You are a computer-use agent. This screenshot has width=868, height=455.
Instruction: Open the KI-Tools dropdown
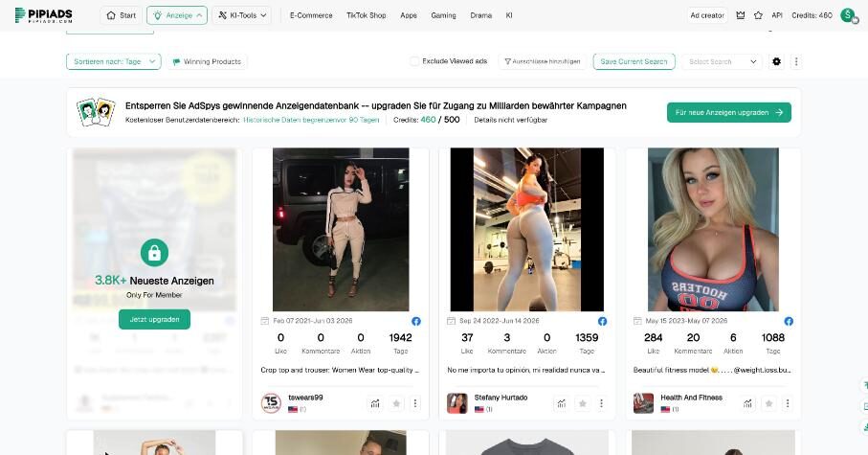(242, 15)
